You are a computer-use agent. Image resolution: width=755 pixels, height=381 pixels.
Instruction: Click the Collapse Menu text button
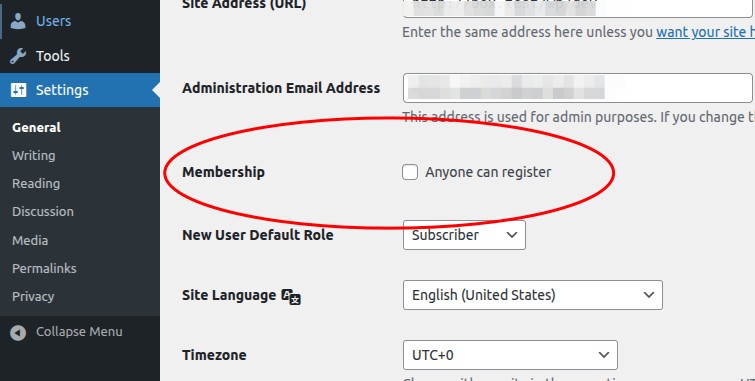[x=79, y=332]
